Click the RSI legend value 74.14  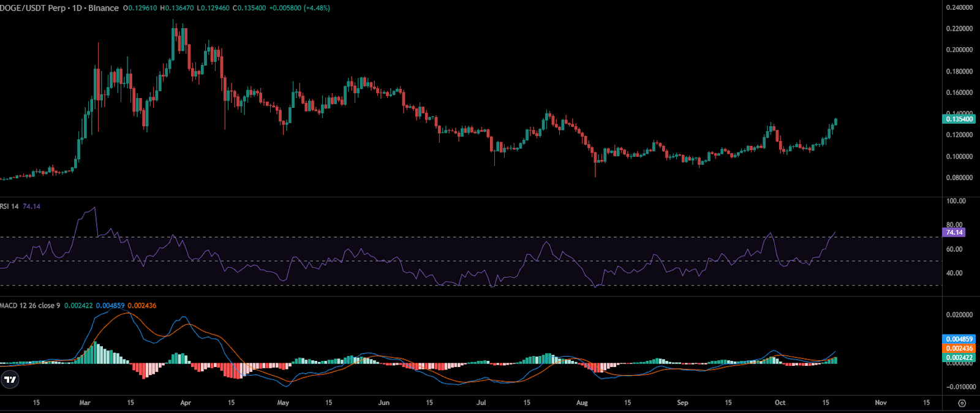click(x=31, y=206)
